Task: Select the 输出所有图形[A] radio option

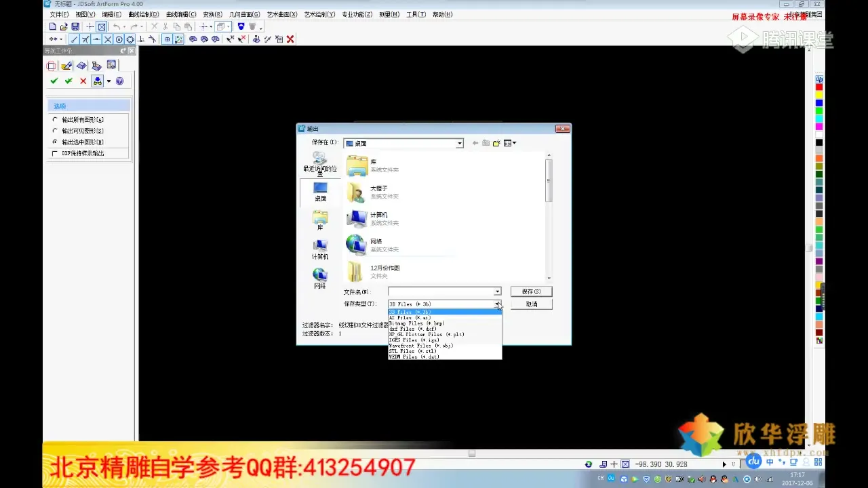Action: click(x=54, y=119)
